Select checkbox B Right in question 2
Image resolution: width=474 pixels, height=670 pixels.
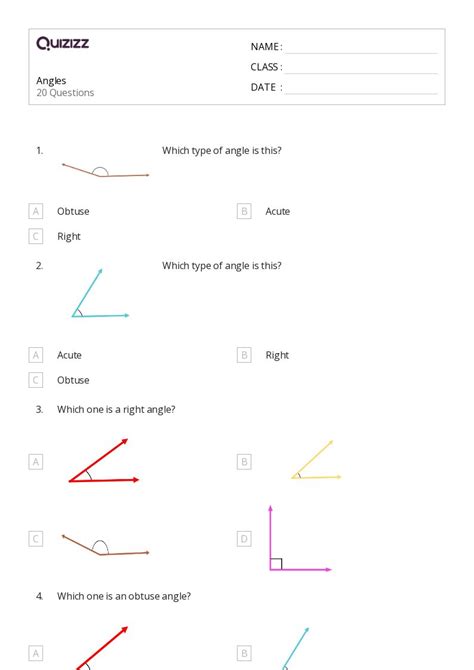pyautogui.click(x=244, y=355)
